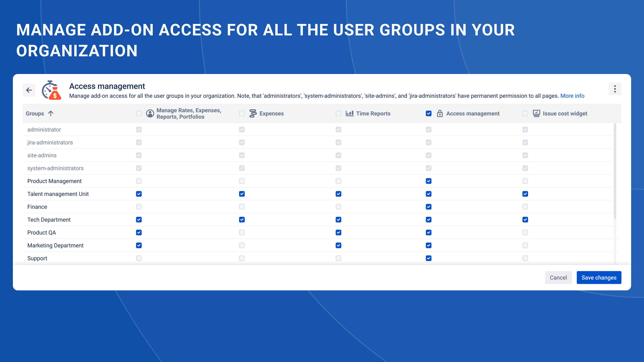Click the stacked coins icon next to Expenses
644x362 pixels.
pyautogui.click(x=253, y=113)
